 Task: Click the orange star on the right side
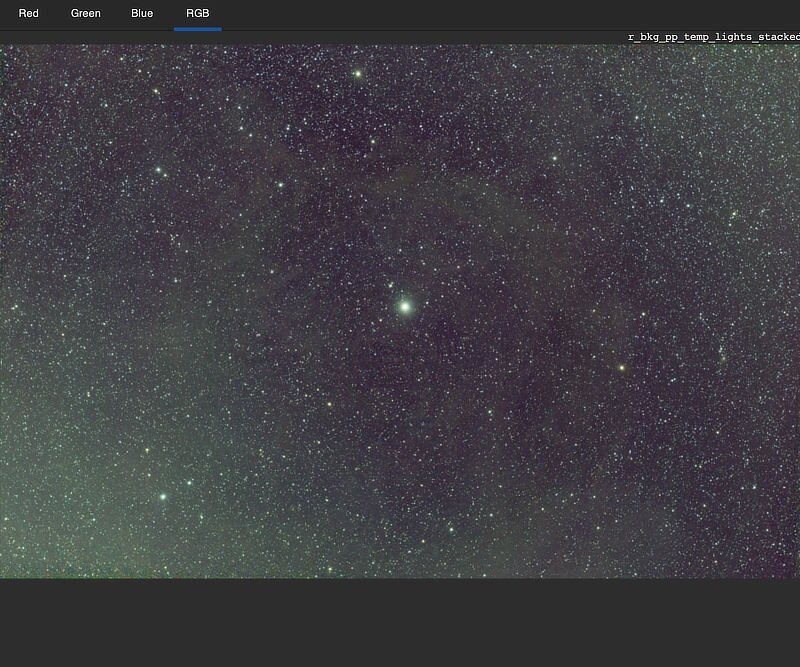621,368
